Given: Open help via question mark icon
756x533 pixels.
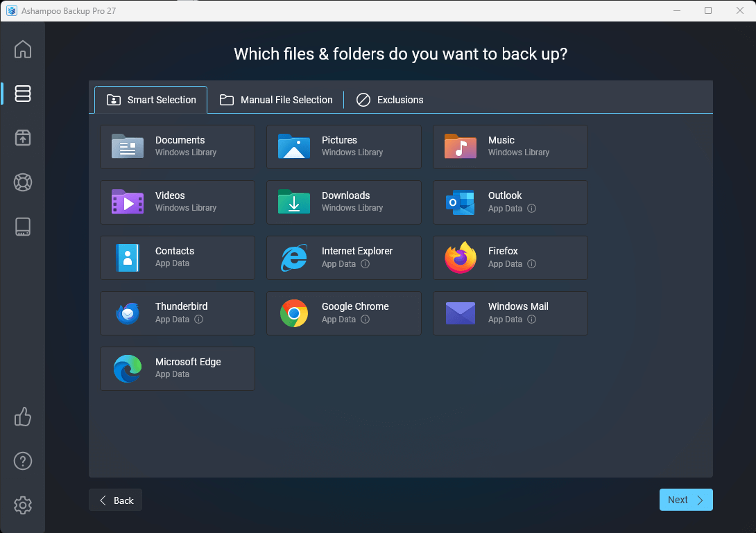Looking at the screenshot, I should [x=23, y=461].
